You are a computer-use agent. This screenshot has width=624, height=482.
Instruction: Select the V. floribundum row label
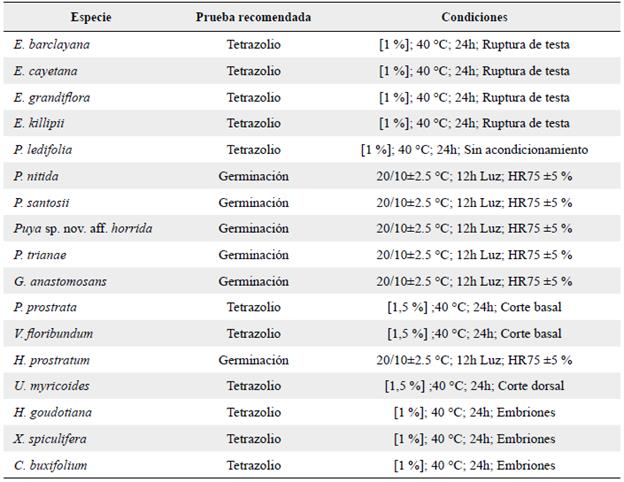click(x=53, y=333)
